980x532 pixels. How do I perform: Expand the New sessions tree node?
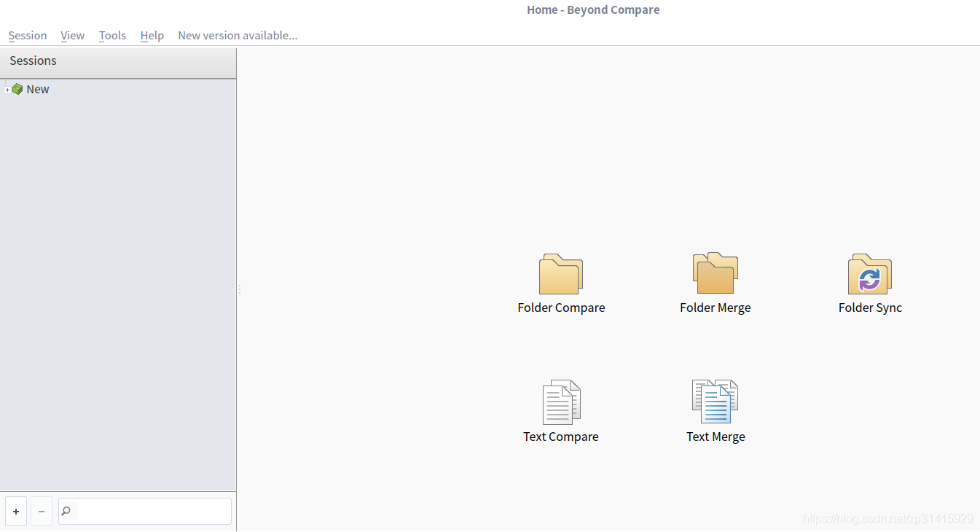[x=7, y=90]
